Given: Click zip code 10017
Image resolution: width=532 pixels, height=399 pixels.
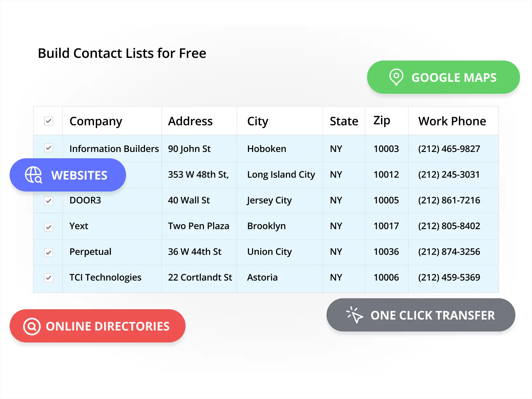Looking at the screenshot, I should point(386,226).
